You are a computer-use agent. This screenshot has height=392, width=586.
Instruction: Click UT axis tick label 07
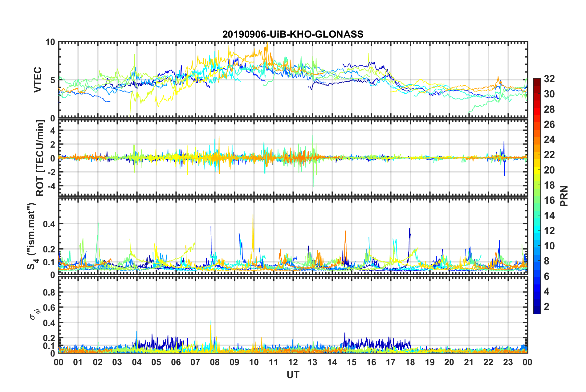(x=195, y=362)
